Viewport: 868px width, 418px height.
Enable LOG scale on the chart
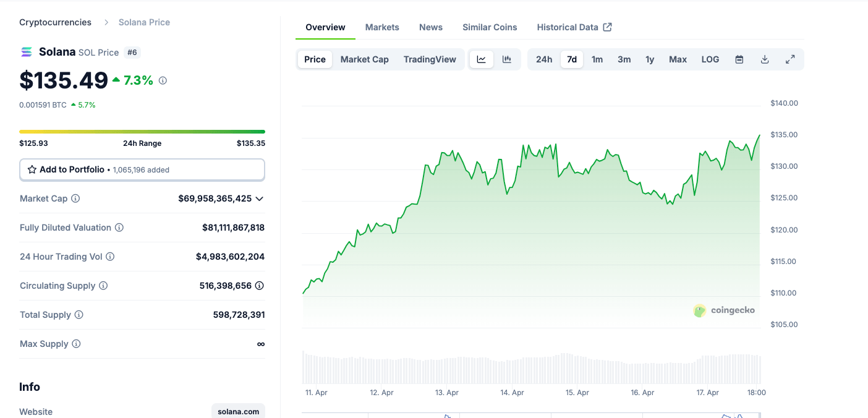710,59
